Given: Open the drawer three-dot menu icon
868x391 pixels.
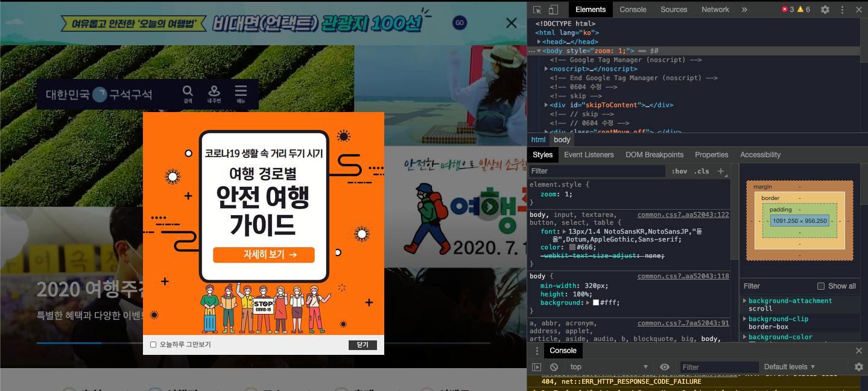Looking at the screenshot, I should click(537, 351).
